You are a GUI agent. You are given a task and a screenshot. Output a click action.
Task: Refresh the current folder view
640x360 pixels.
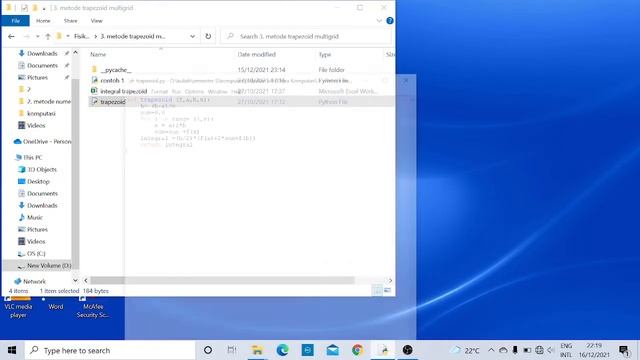(208, 36)
